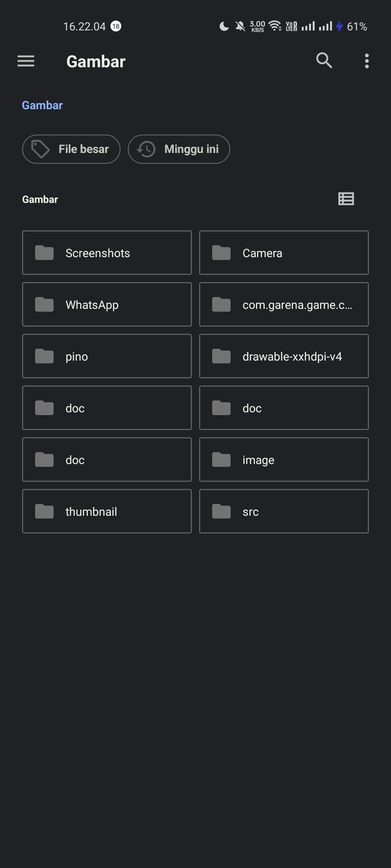Open the pino folder
This screenshot has height=868, width=391.
[x=107, y=356]
